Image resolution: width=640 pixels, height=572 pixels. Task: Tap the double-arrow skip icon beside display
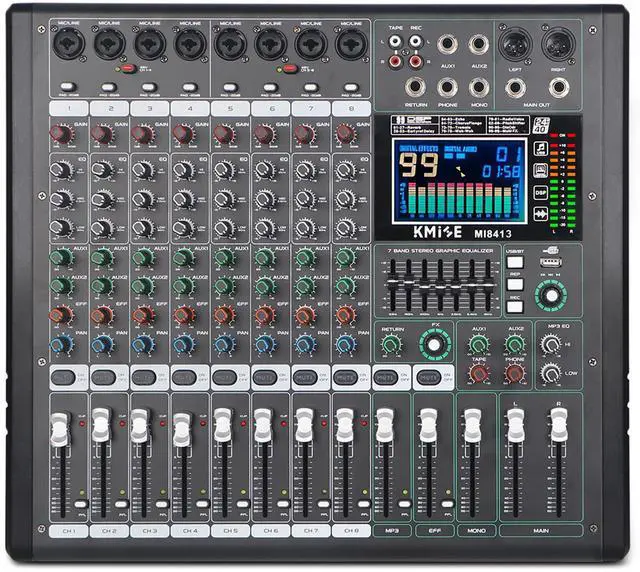point(541,214)
